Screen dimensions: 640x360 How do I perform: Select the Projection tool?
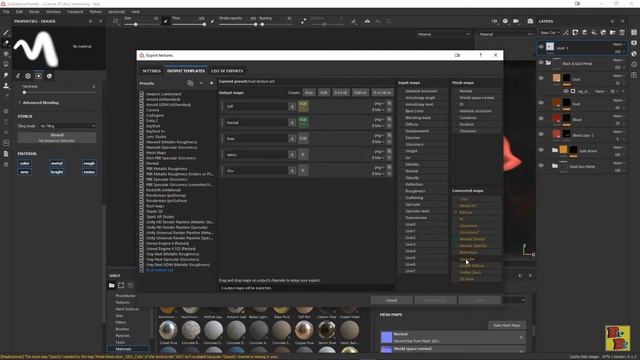[6, 53]
